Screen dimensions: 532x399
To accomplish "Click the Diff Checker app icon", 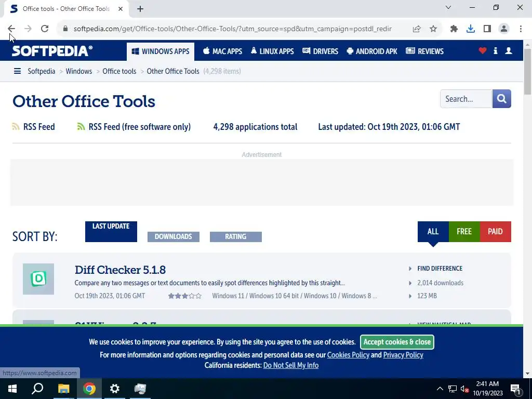I will pyautogui.click(x=38, y=279).
